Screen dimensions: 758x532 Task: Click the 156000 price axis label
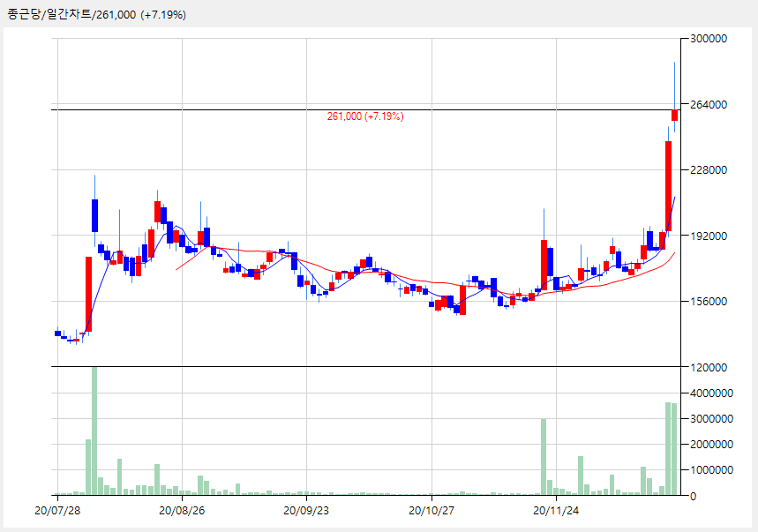click(x=709, y=301)
